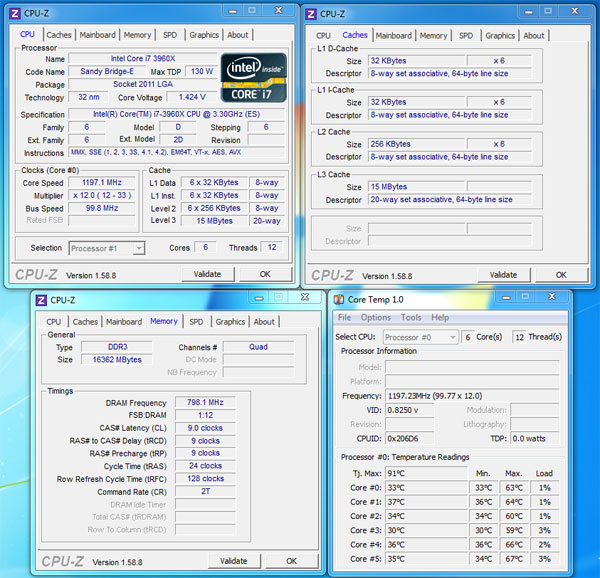Click OK in the CPU tab window
Image resolution: width=600 pixels, height=578 pixels.
pos(265,274)
